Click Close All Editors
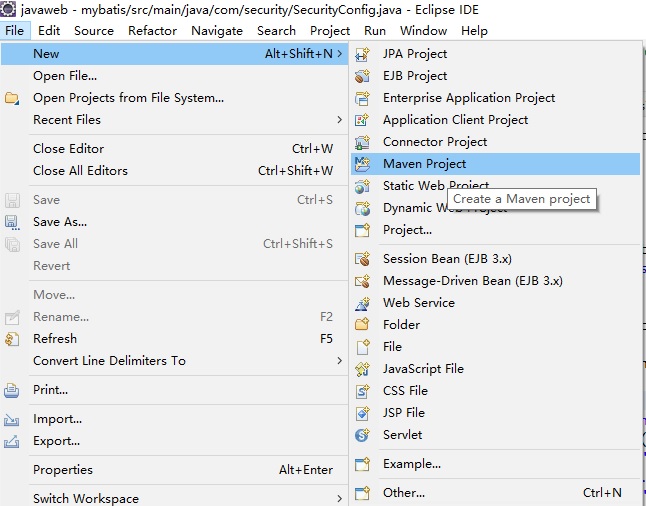This screenshot has height=506, width=646. [x=80, y=171]
